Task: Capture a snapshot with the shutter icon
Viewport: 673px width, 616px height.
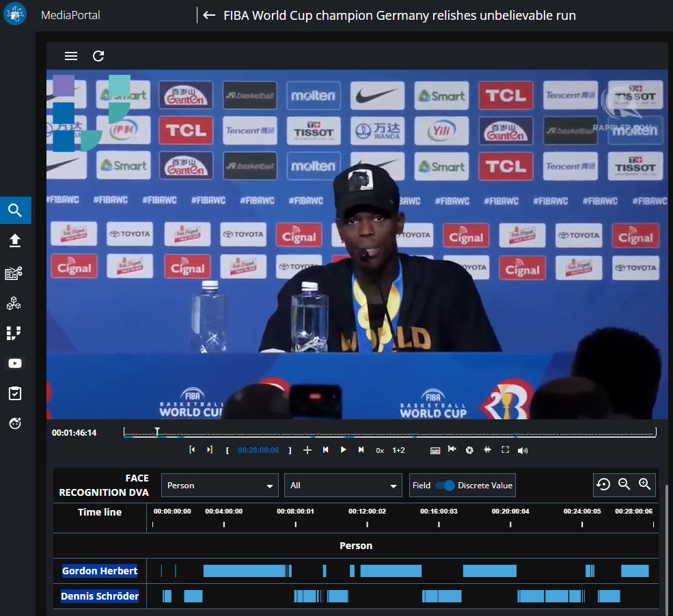Action: tap(469, 450)
